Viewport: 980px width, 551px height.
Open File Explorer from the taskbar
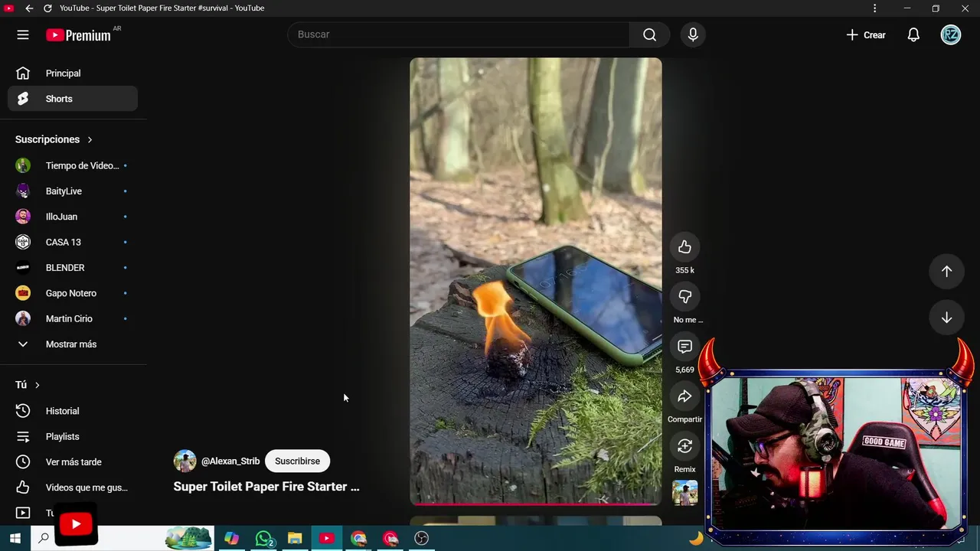coord(295,539)
